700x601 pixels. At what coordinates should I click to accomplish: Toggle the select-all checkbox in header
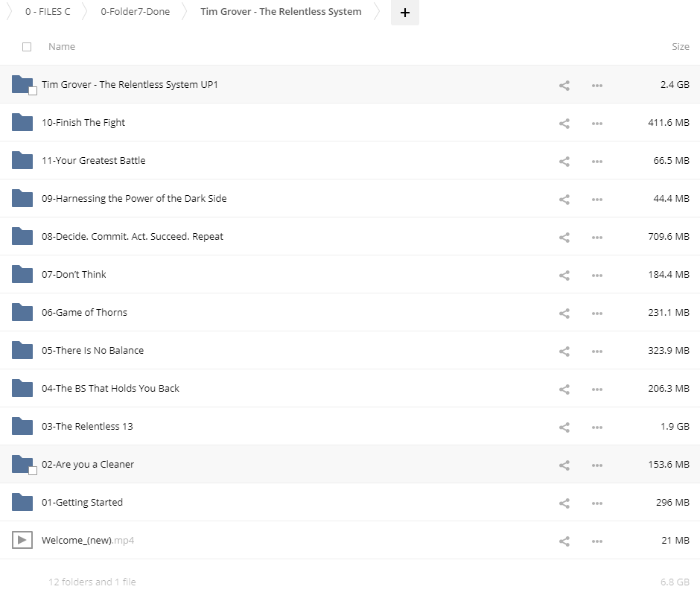click(28, 47)
